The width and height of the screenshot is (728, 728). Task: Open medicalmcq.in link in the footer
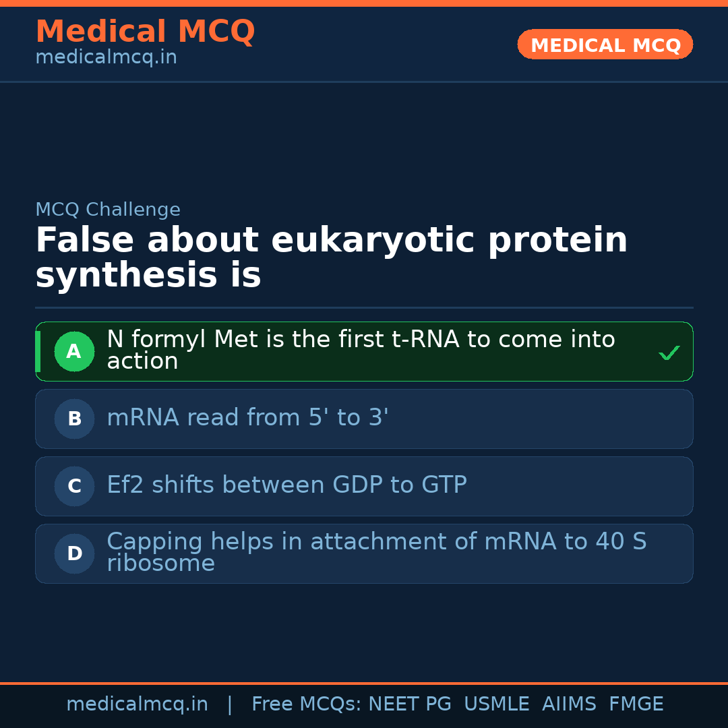click(x=137, y=704)
